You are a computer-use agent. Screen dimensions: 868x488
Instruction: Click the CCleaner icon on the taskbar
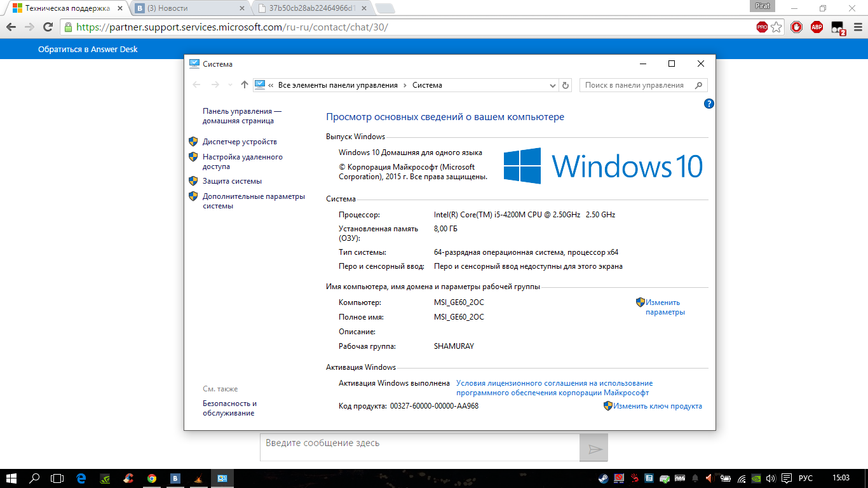pyautogui.click(x=128, y=478)
